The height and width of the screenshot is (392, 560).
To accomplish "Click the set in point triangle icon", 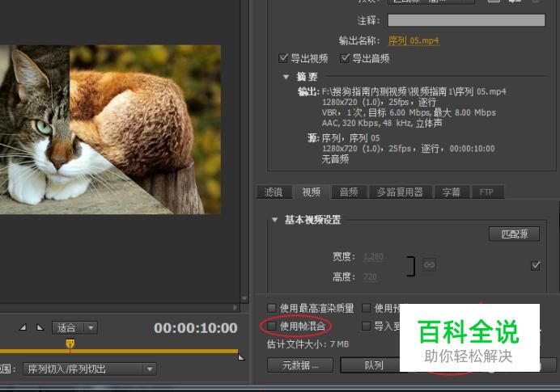I will (23, 327).
